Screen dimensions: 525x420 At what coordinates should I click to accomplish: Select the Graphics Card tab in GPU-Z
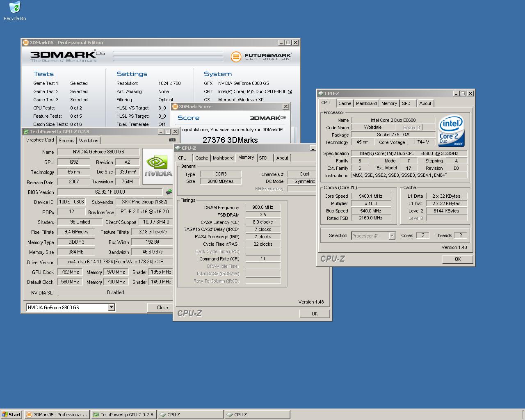coord(40,140)
